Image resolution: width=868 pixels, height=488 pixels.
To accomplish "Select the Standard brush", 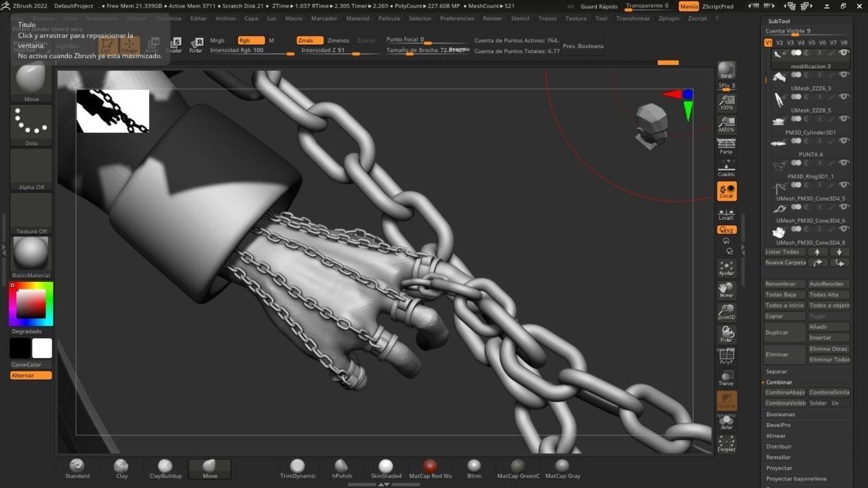I will (x=77, y=469).
